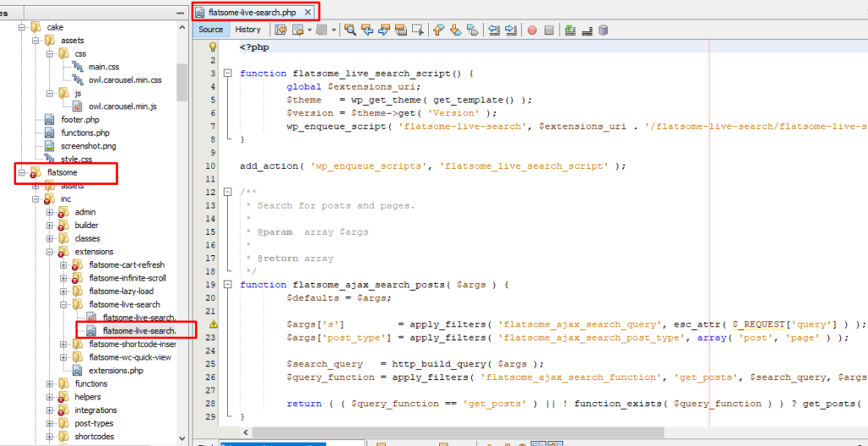Click Shift Line Left icon
Image resolution: width=868 pixels, height=446 pixels.
(494, 30)
